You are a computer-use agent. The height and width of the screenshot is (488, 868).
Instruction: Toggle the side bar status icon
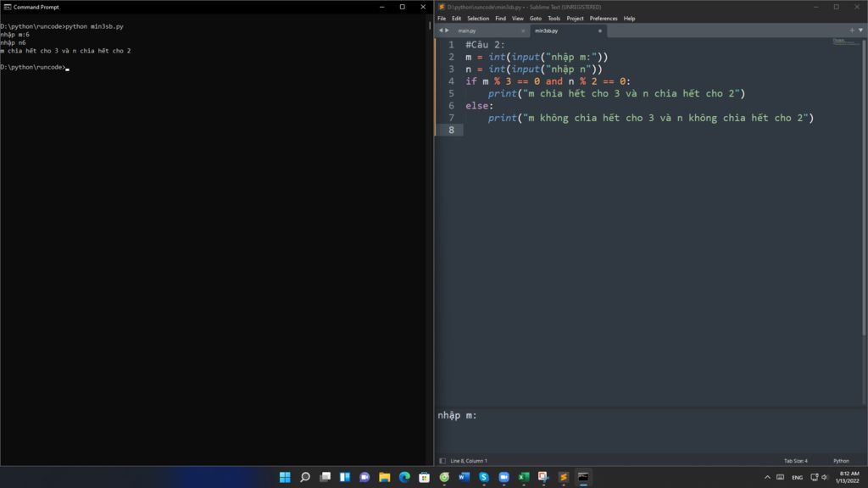(442, 460)
